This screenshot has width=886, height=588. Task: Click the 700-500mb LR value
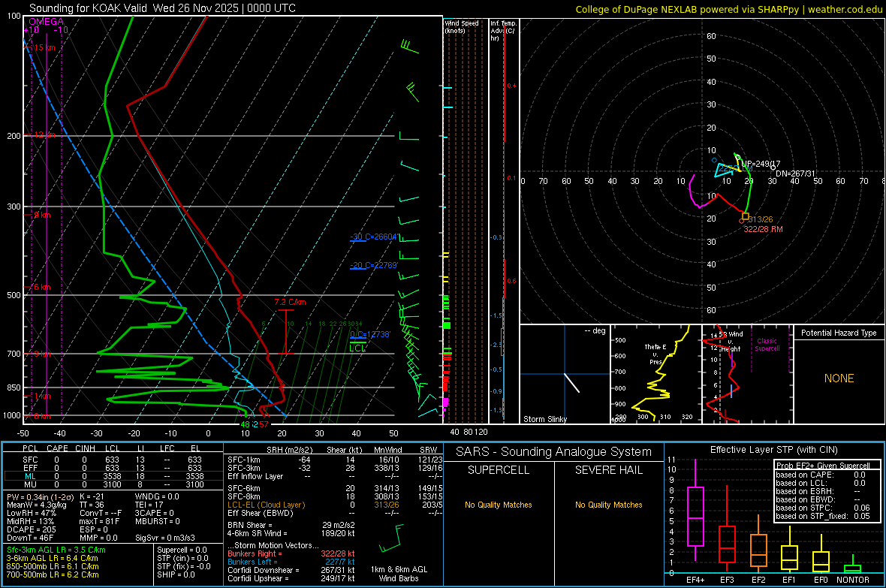tap(53, 574)
